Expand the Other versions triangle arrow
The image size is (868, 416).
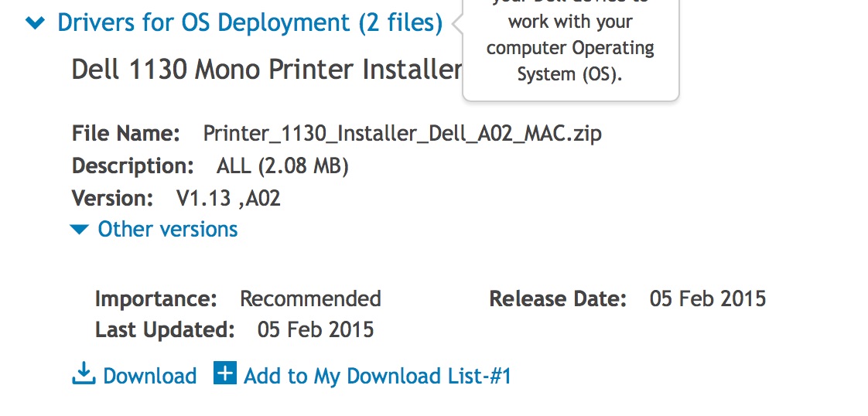(79, 229)
